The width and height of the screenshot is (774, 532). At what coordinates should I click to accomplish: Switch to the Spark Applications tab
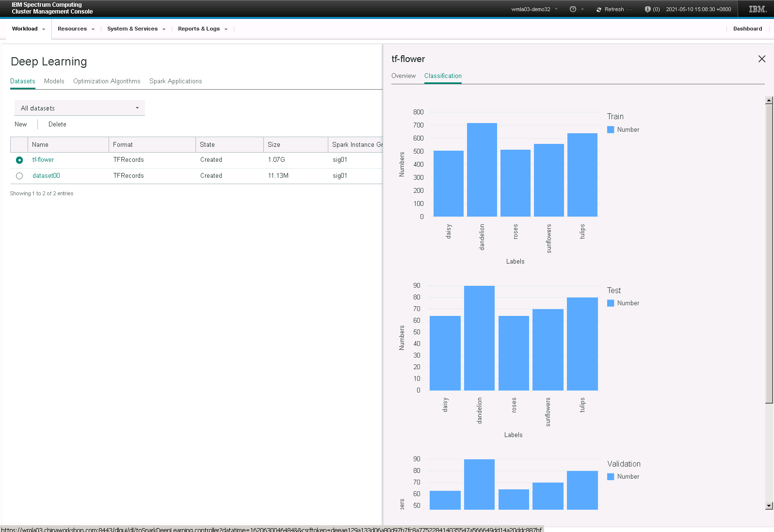coord(176,81)
